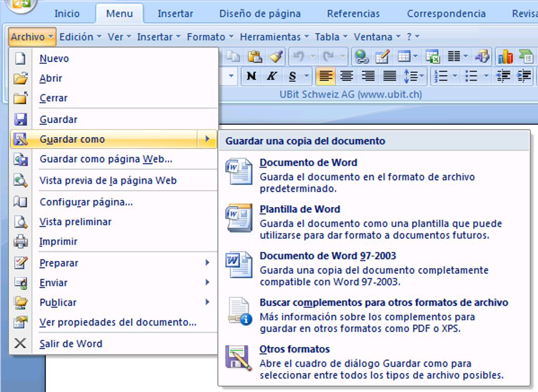538x392 pixels.
Task: Increase the paragraph indent
Action: pyautogui.click(x=524, y=76)
